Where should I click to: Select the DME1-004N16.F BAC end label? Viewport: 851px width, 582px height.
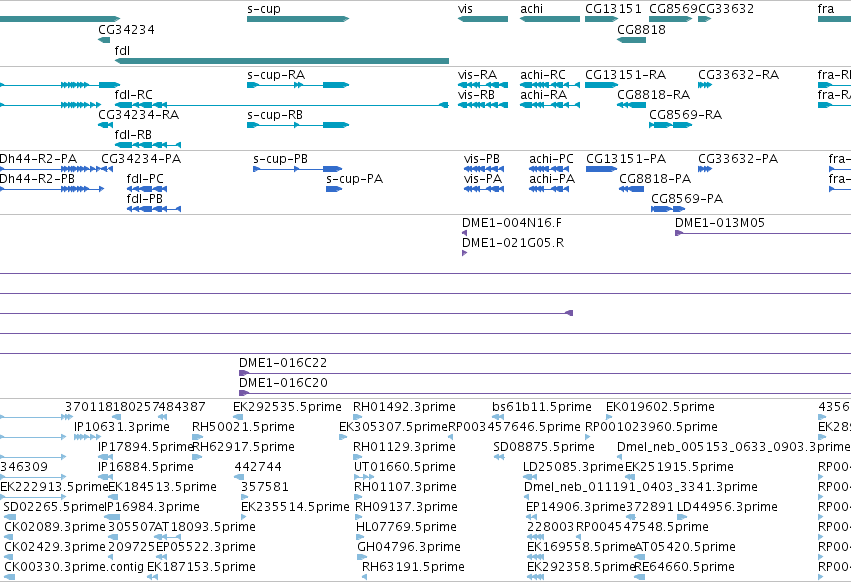click(512, 223)
